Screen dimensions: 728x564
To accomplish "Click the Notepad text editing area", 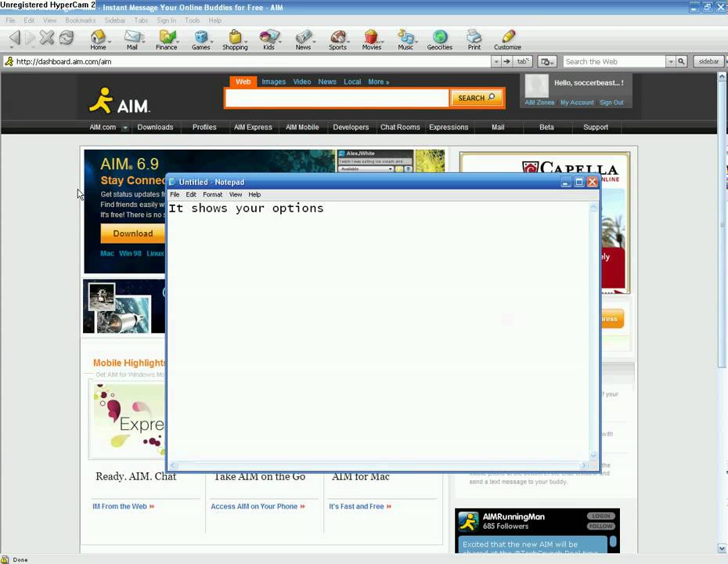I will coord(378,331).
